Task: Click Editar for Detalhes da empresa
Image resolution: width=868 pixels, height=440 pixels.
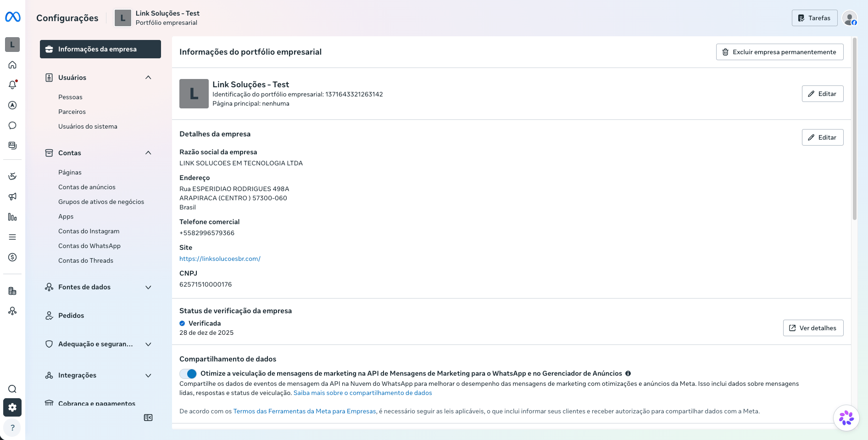Action: coord(823,137)
